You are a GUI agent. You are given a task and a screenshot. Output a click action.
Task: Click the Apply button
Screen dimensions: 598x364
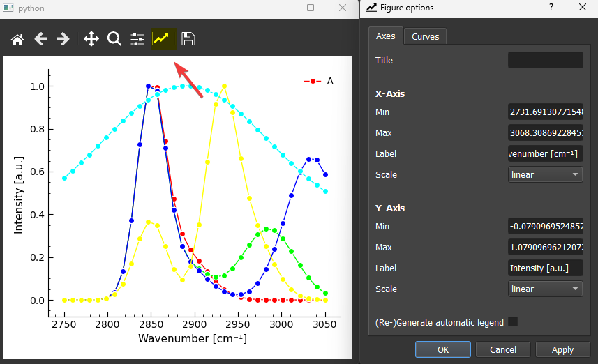pos(562,349)
